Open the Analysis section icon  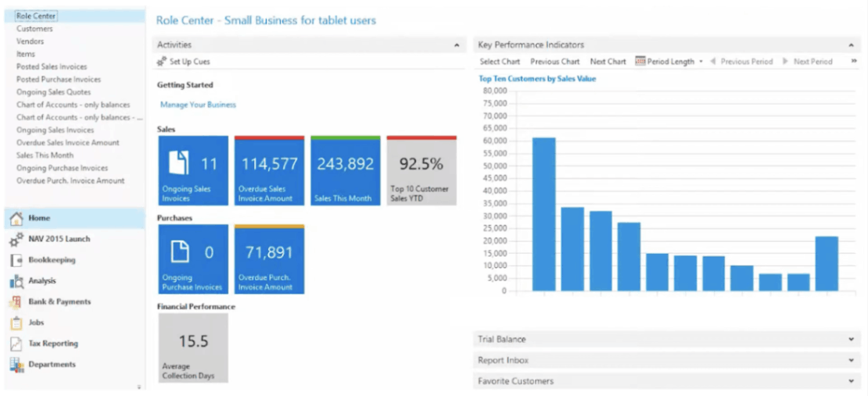click(16, 281)
